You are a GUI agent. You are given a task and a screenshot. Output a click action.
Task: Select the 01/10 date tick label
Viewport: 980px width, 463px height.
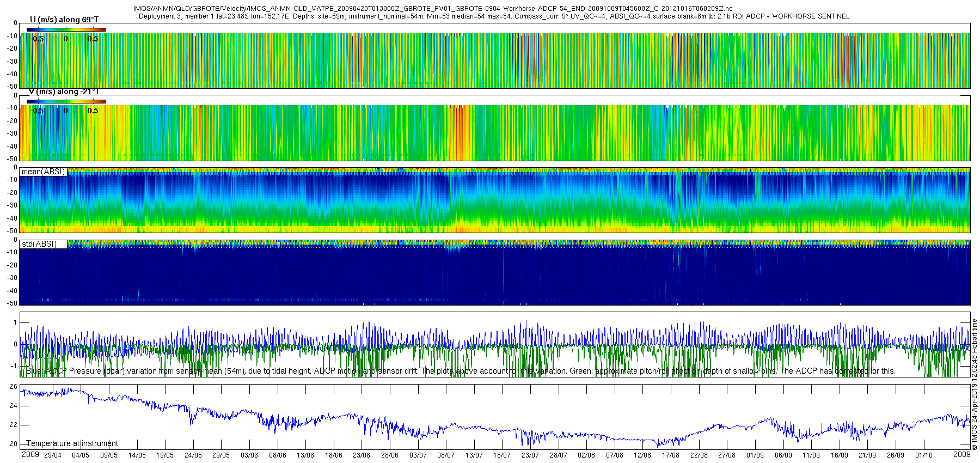(x=923, y=455)
